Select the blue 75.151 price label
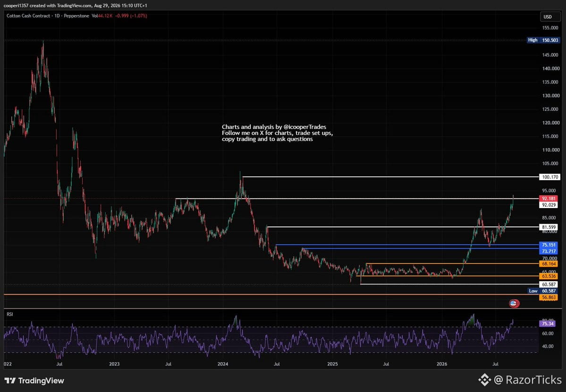Image resolution: width=566 pixels, height=392 pixels. [x=549, y=245]
